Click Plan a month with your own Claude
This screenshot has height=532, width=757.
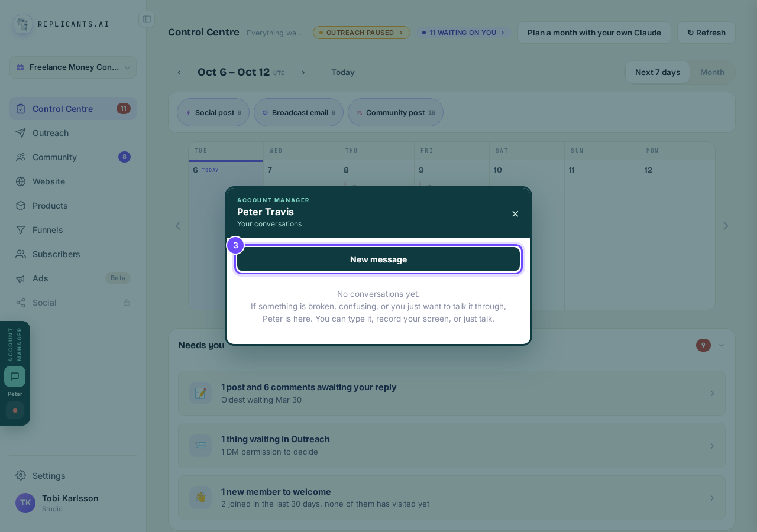[594, 33]
